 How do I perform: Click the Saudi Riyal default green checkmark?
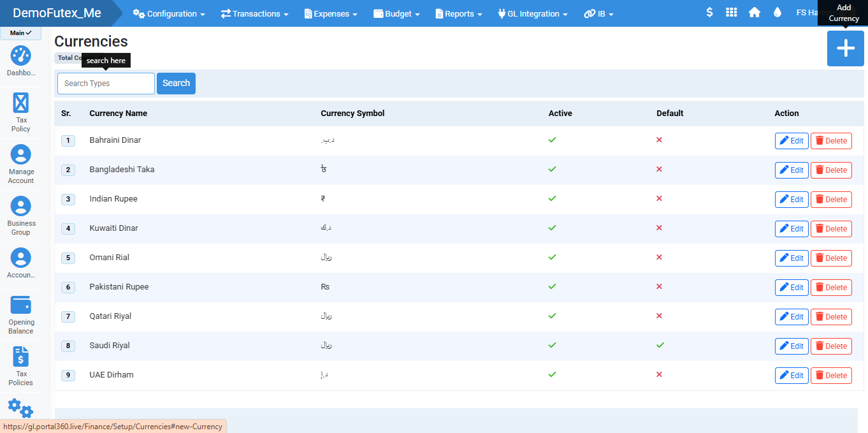(660, 345)
